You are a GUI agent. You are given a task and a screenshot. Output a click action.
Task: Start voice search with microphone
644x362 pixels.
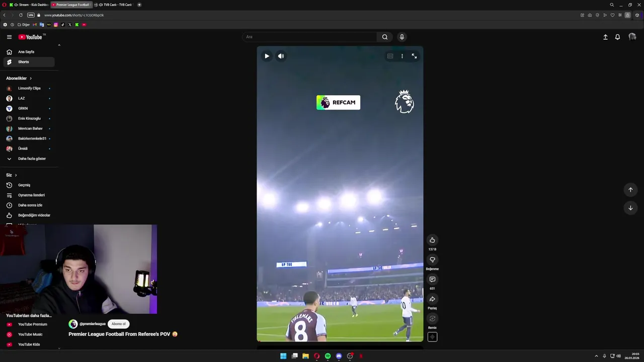401,37
